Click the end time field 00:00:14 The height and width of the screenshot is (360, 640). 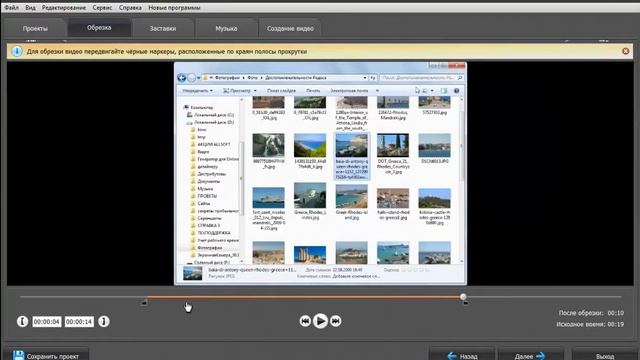coord(79,322)
